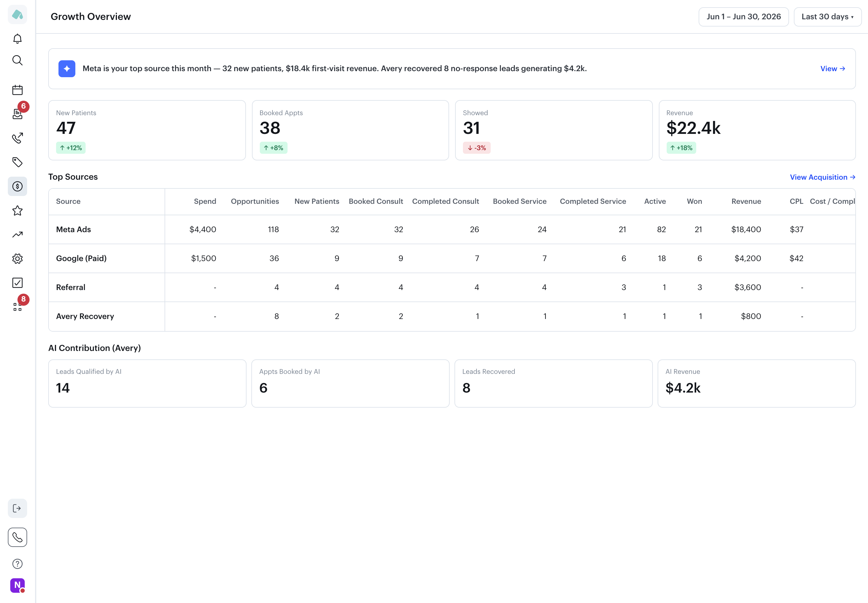Click the search magnifier icon in sidebar
This screenshot has height=603, width=868.
pyautogui.click(x=17, y=61)
